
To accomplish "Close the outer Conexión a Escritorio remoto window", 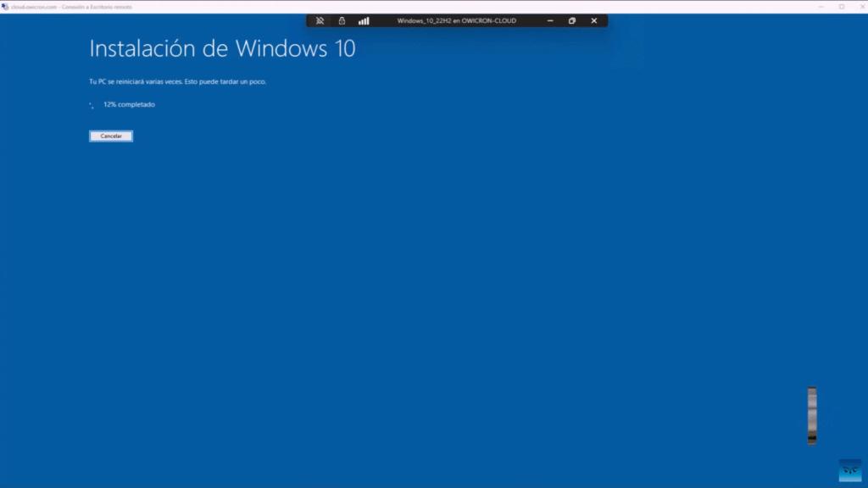I will [859, 6].
